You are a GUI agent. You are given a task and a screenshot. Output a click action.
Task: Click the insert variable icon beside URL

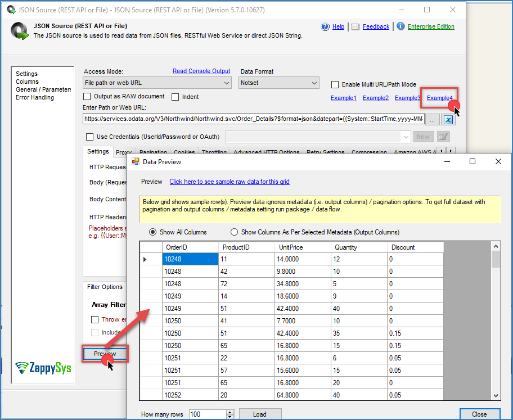click(448, 120)
